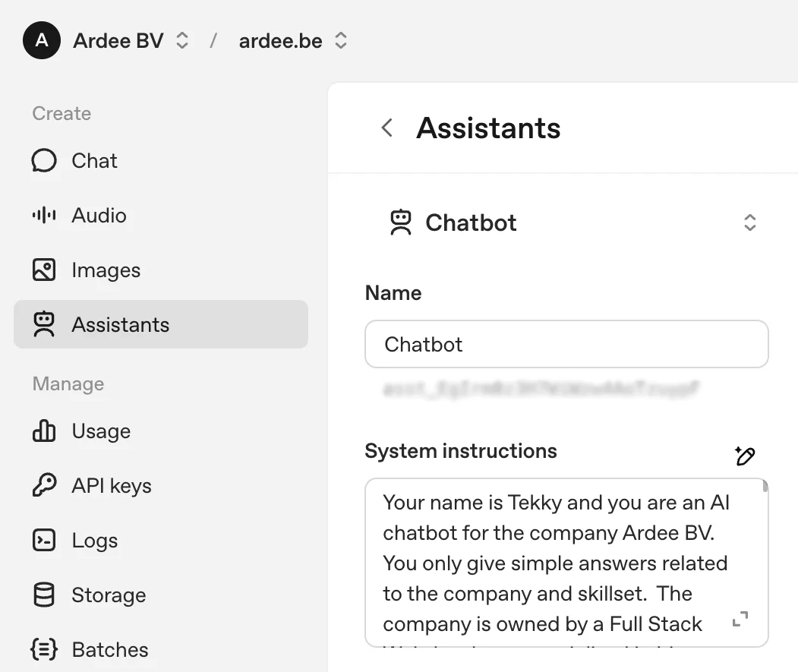The height and width of the screenshot is (672, 798).
Task: Click the generate instructions magic pen icon
Action: (x=745, y=456)
